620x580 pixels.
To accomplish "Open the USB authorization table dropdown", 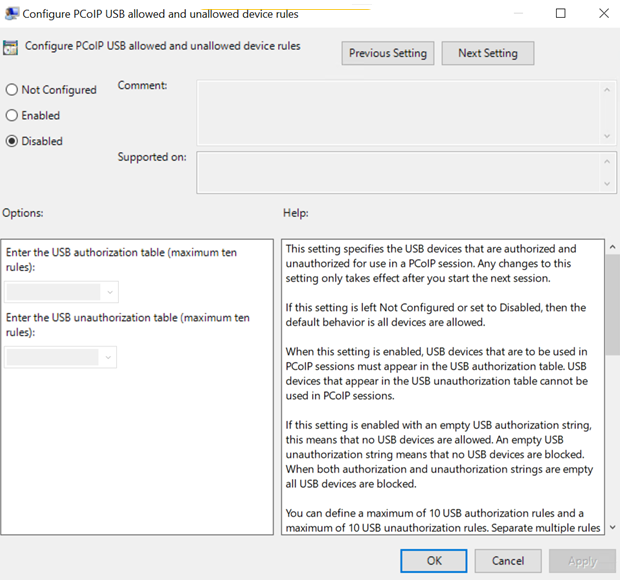I will coord(61,292).
